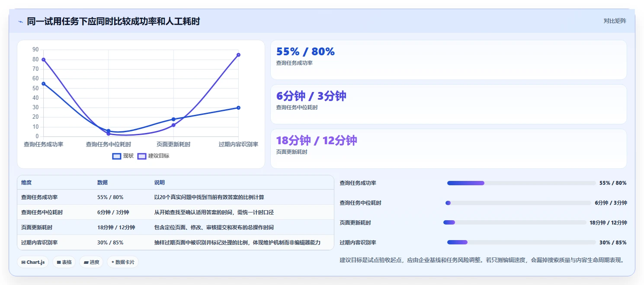Viewport: 644px width, 285px height.
Task: Click description starting 从开始查找至确认
Action: pyautogui.click(x=214, y=212)
